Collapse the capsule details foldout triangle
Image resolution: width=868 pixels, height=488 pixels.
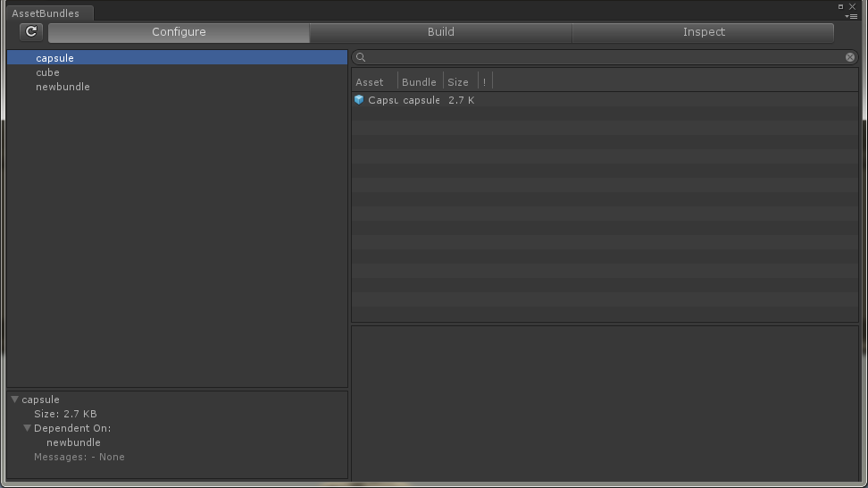click(x=15, y=400)
